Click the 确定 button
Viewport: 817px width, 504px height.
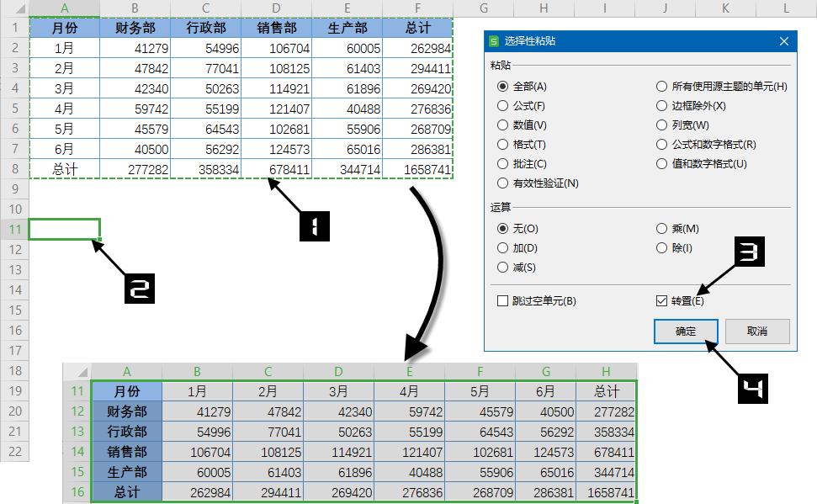(x=685, y=331)
